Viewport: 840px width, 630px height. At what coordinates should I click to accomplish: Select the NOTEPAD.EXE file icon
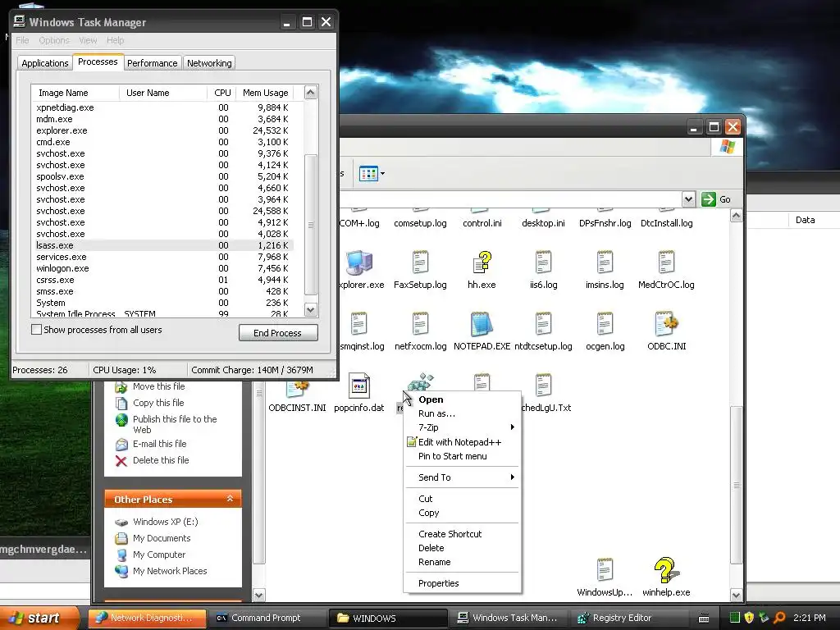point(482,325)
